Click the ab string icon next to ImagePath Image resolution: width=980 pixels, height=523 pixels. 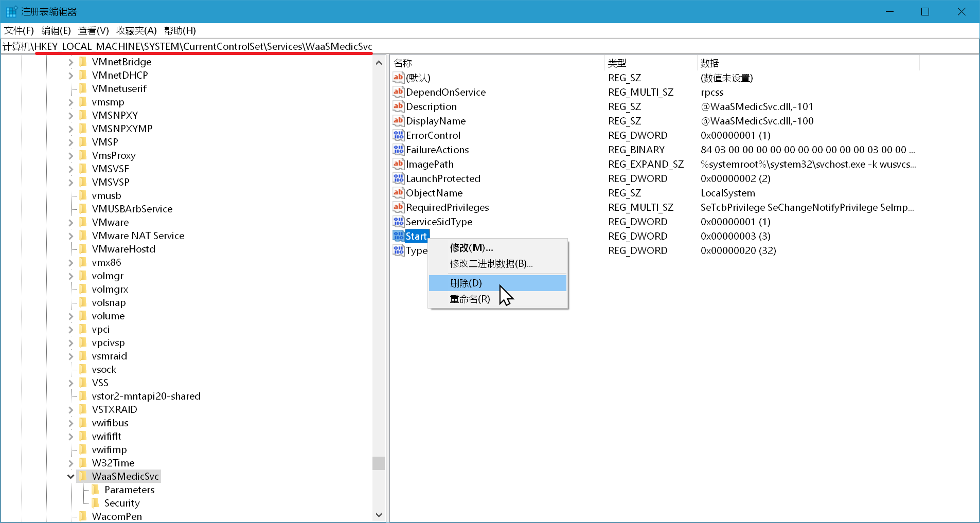tap(398, 164)
